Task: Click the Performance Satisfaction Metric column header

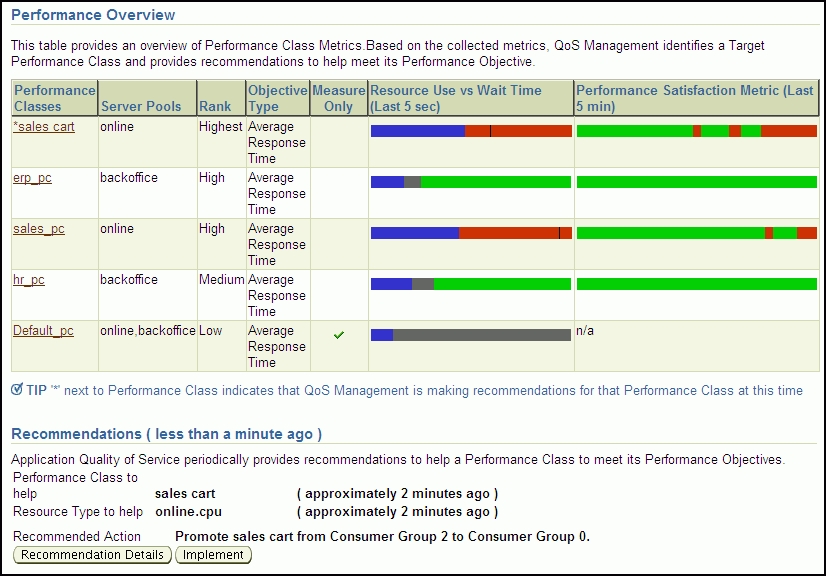Action: 695,98
